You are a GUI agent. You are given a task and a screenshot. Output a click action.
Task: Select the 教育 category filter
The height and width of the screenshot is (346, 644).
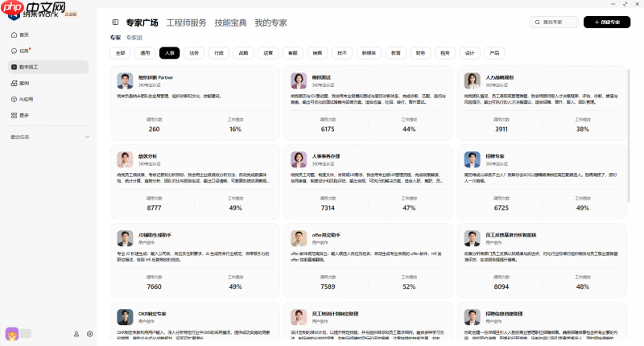(396, 53)
